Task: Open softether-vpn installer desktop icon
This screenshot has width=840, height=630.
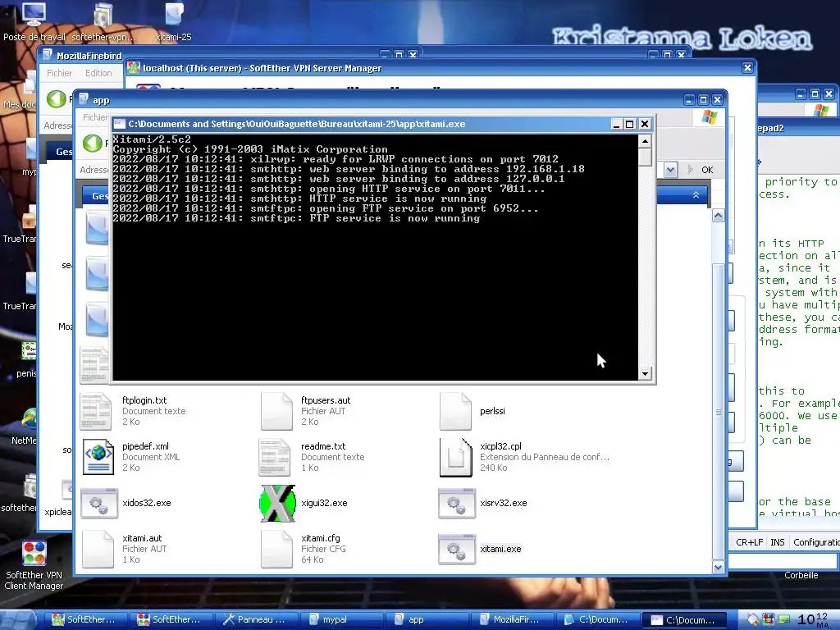Action: (103, 21)
